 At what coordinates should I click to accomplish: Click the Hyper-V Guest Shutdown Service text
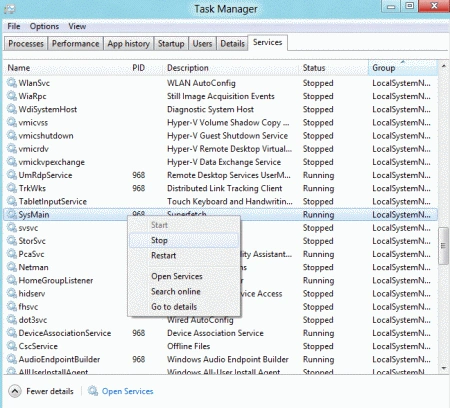[227, 136]
